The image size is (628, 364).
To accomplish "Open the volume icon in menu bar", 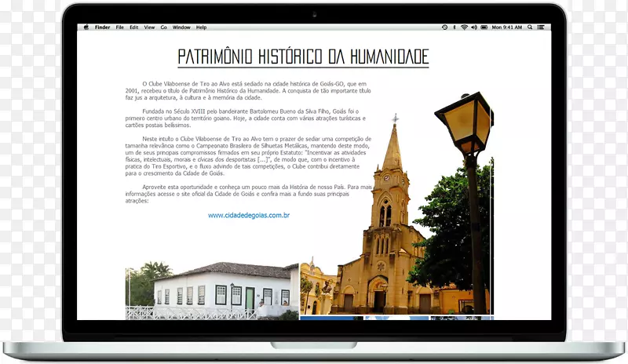I will tap(473, 27).
